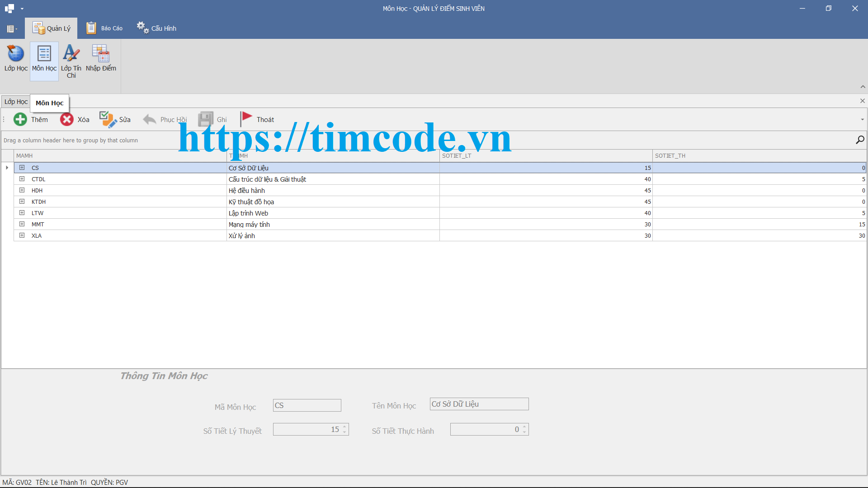The image size is (868, 488).
Task: Open Lớp Tín Chỉ ribbon icon
Action: 71,61
